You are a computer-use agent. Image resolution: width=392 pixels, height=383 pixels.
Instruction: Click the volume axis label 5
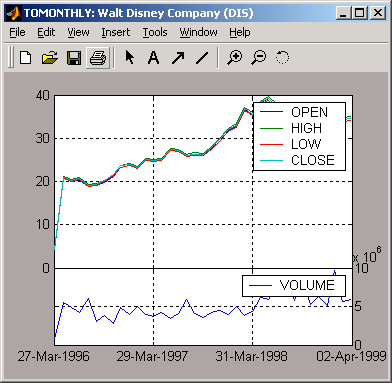tap(358, 306)
